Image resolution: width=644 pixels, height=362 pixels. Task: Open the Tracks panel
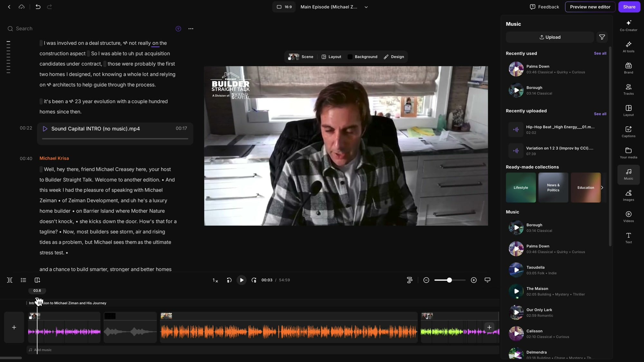628,89
